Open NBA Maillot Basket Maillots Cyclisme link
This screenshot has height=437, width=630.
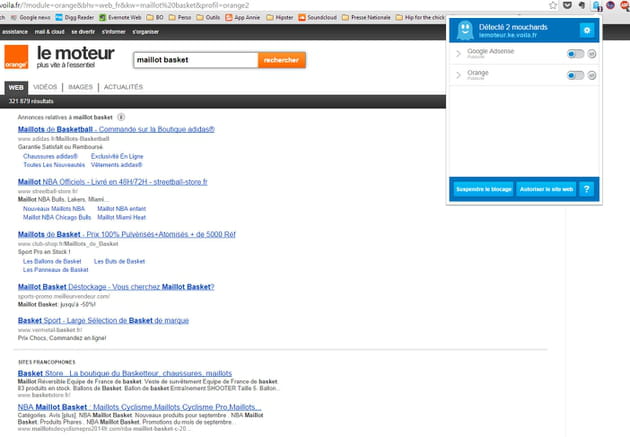(x=139, y=407)
